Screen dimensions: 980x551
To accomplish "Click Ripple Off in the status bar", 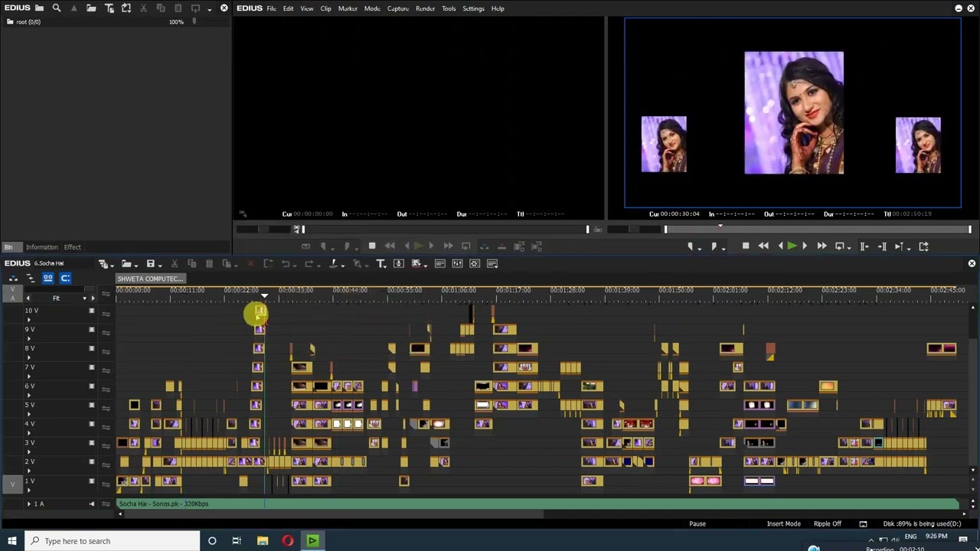I will 828,524.
